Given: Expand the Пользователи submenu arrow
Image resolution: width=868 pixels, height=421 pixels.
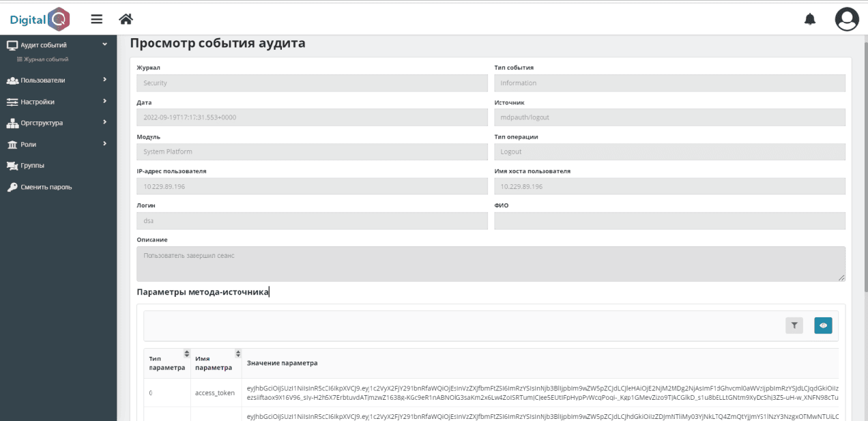Looking at the screenshot, I should (104, 80).
